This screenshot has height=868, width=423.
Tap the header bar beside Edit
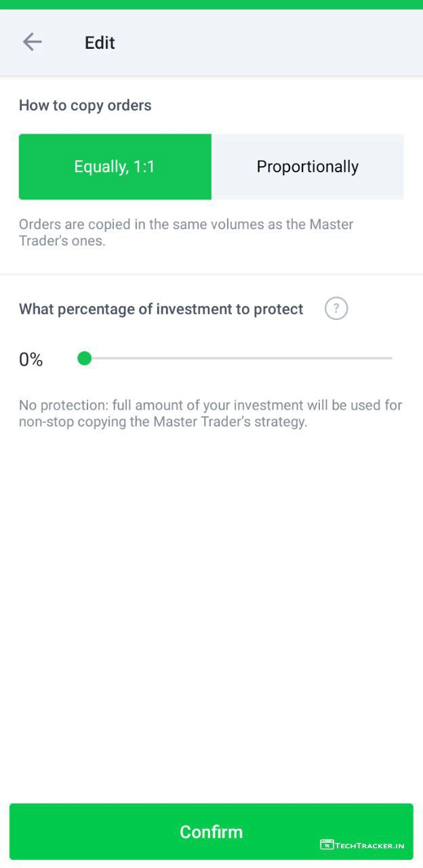coord(271,43)
